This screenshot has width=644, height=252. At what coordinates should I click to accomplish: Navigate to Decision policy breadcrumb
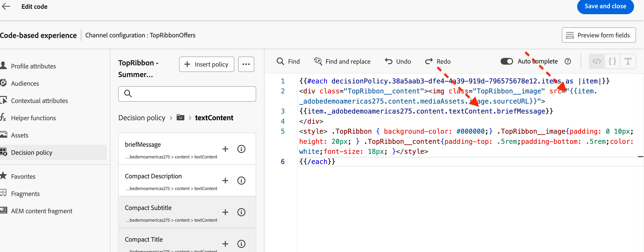(x=142, y=118)
